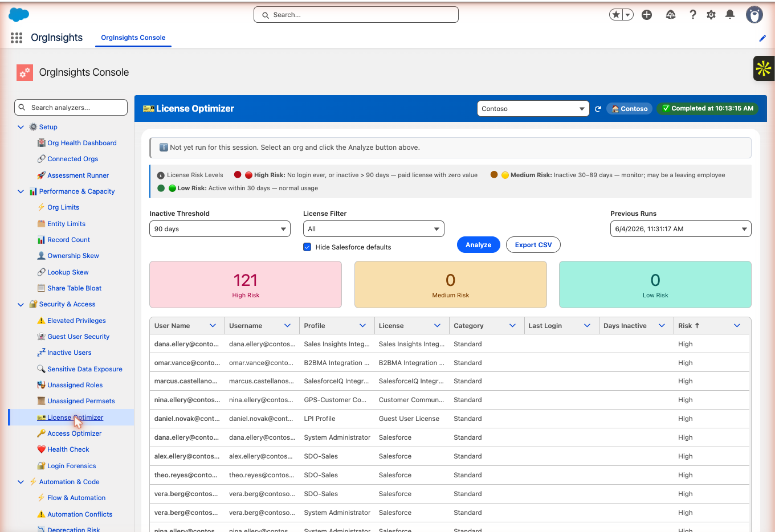The height and width of the screenshot is (532, 775).
Task: Open the App Launcher grid icon
Action: click(x=17, y=38)
